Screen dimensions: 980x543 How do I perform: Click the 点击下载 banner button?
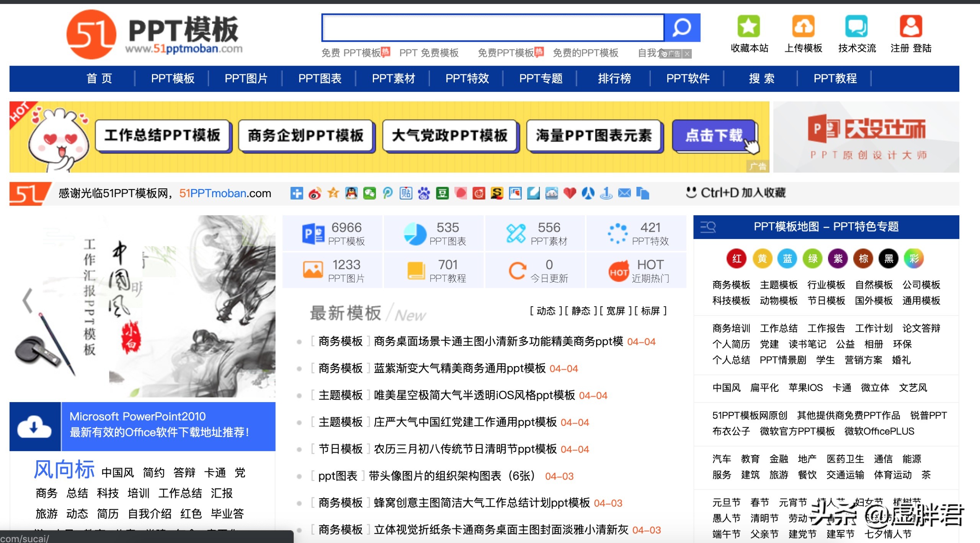click(714, 136)
